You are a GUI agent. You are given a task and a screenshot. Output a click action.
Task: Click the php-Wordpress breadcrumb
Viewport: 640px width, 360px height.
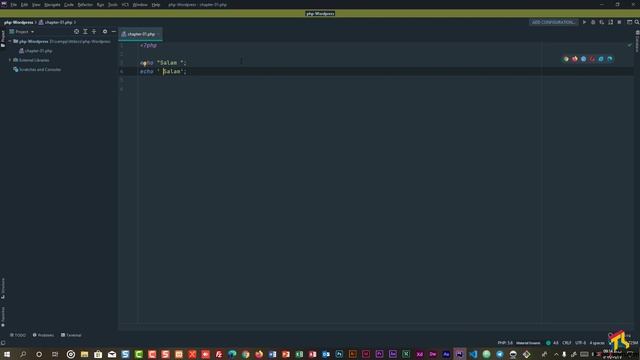pos(18,22)
